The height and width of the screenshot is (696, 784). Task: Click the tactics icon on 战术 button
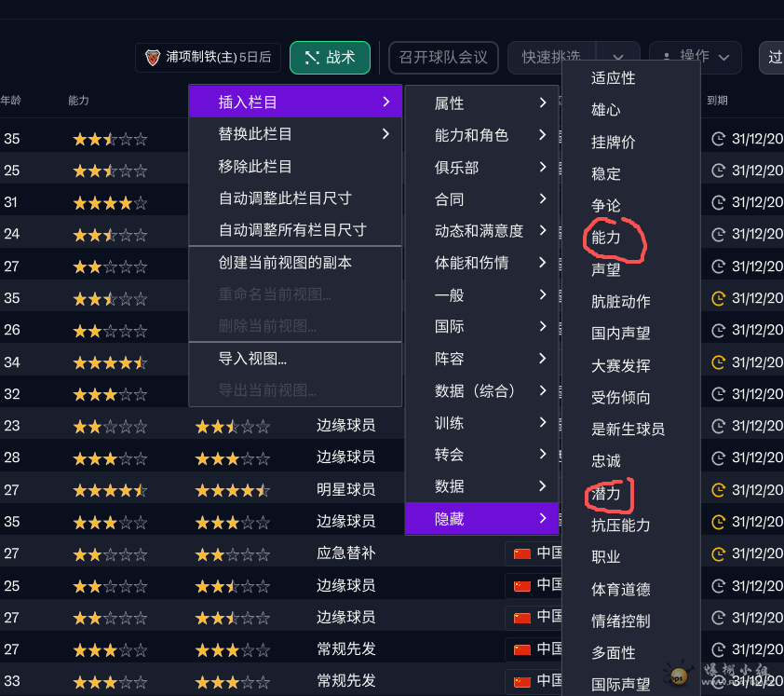312,58
